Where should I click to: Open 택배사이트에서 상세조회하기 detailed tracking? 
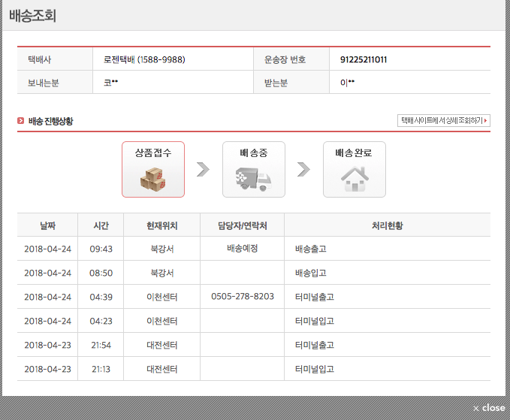443,120
